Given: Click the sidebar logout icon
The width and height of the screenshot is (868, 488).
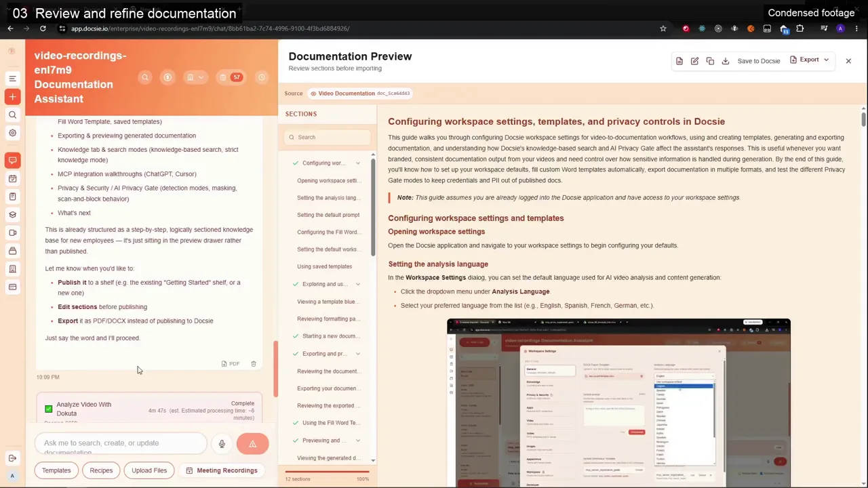Looking at the screenshot, I should point(12,458).
